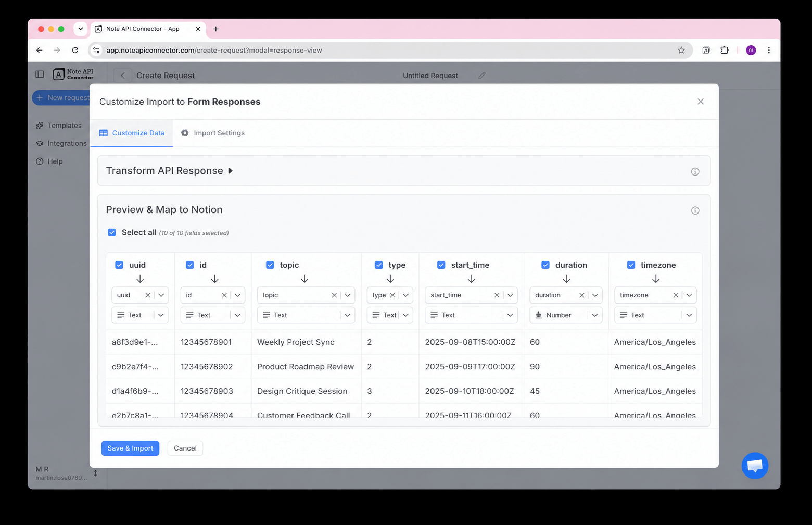
Task: Click the Design Critique Session cell
Action: coord(306,391)
